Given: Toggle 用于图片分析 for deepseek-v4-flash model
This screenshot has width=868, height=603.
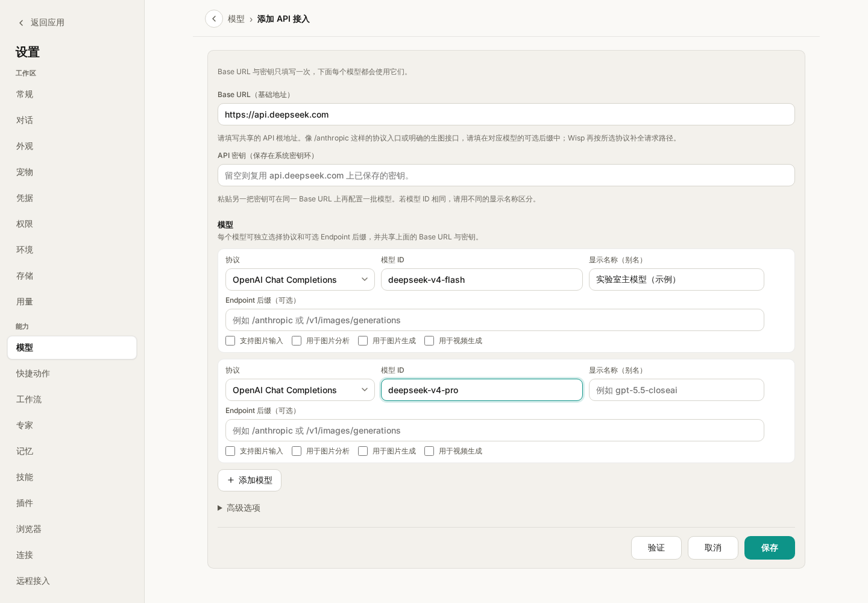Looking at the screenshot, I should tap(297, 341).
